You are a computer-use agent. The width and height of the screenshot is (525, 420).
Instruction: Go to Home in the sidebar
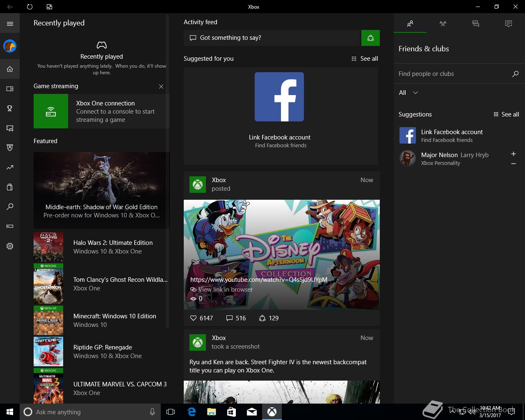point(10,69)
